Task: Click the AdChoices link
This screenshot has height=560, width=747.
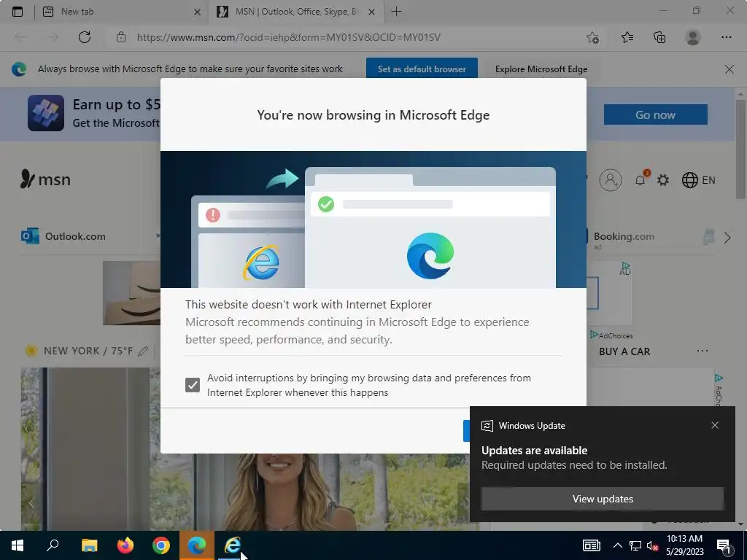Action: tap(612, 335)
